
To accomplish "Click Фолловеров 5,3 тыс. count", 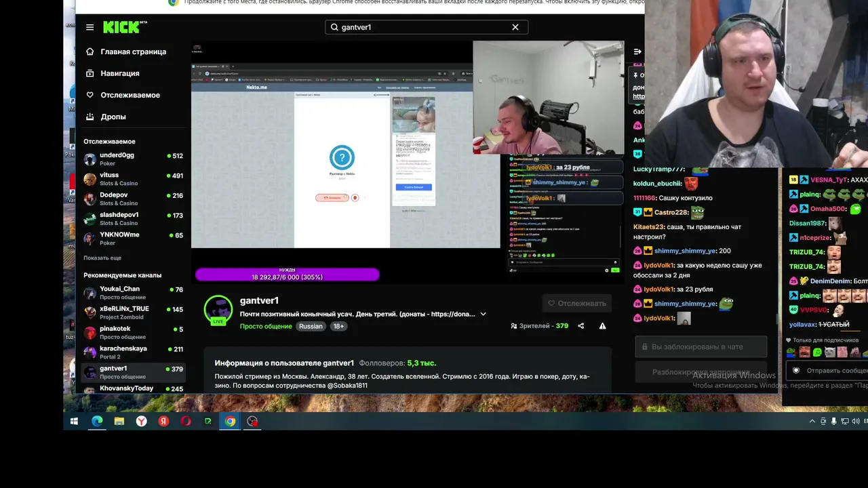I will 397,363.
